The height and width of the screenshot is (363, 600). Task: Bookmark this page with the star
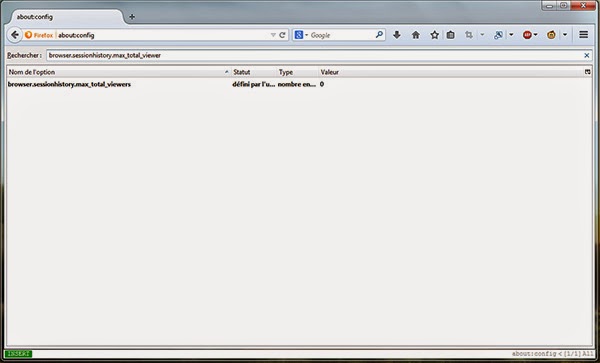click(x=434, y=35)
